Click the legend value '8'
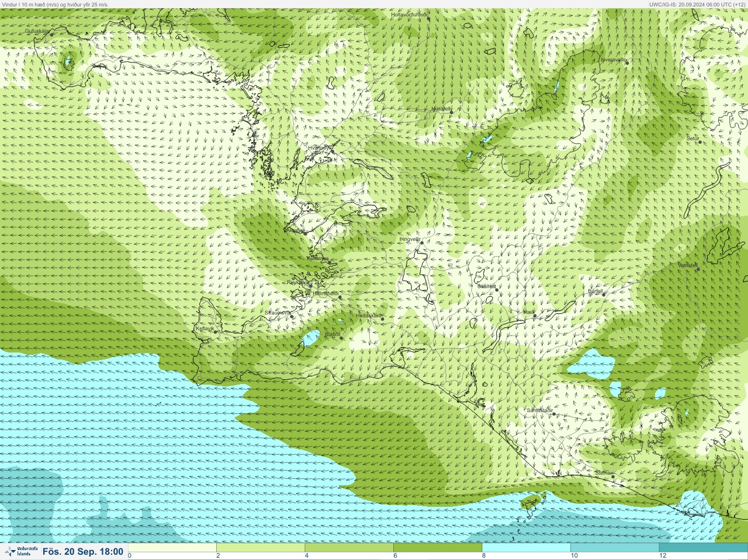Image resolution: width=748 pixels, height=560 pixels. (483, 556)
